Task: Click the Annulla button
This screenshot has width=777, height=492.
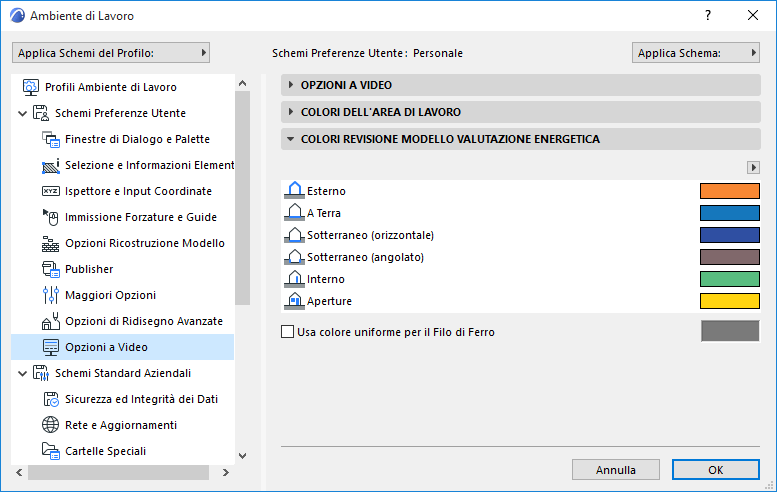Action: tap(615, 469)
